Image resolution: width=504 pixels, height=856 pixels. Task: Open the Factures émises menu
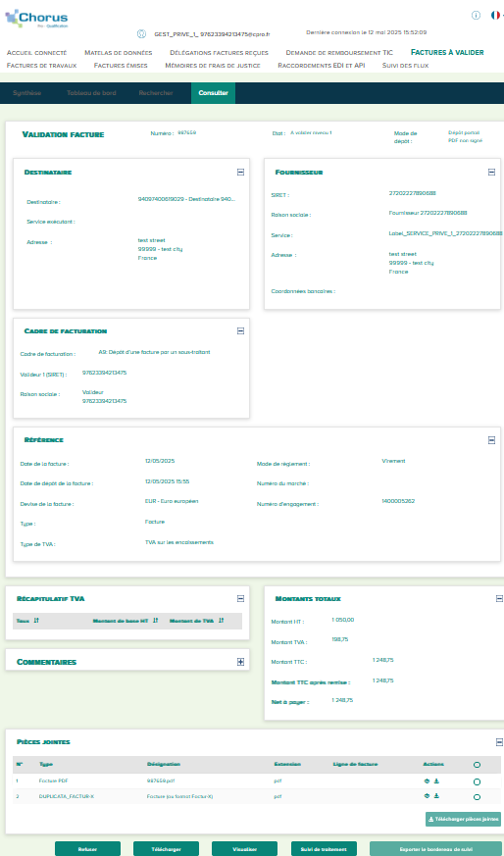121,66
